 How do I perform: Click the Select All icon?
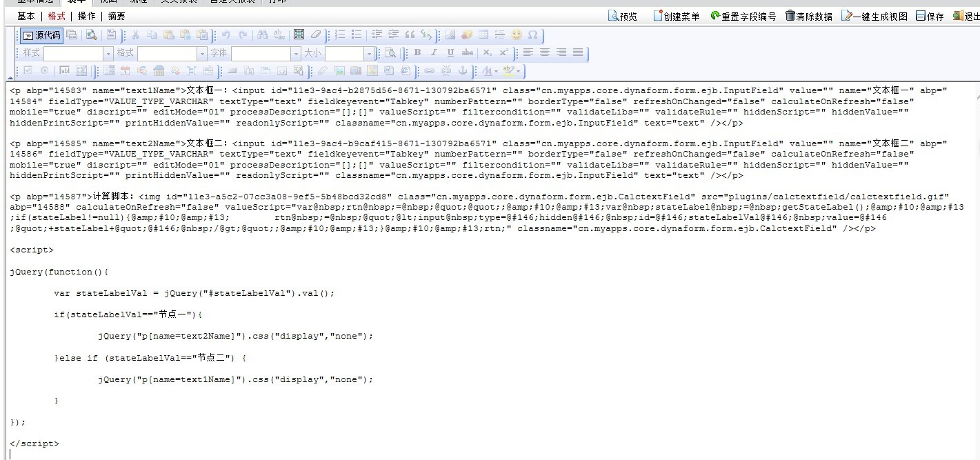click(299, 35)
